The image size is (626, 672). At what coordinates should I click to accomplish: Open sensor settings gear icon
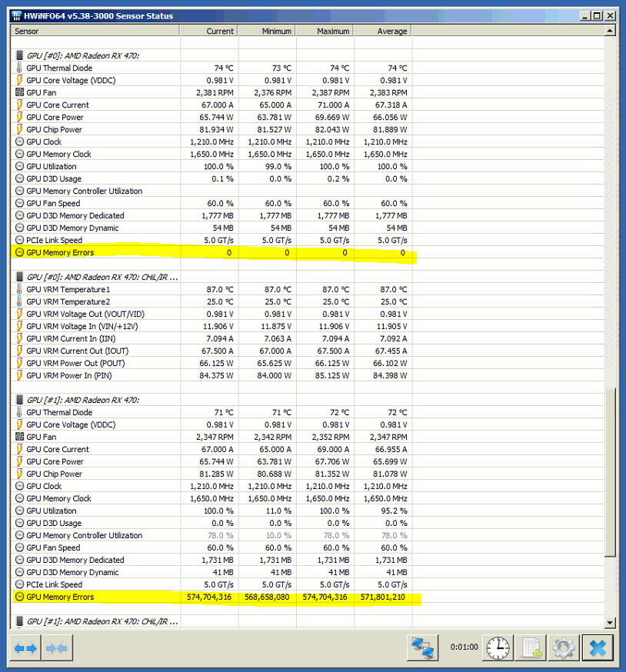pos(564,648)
